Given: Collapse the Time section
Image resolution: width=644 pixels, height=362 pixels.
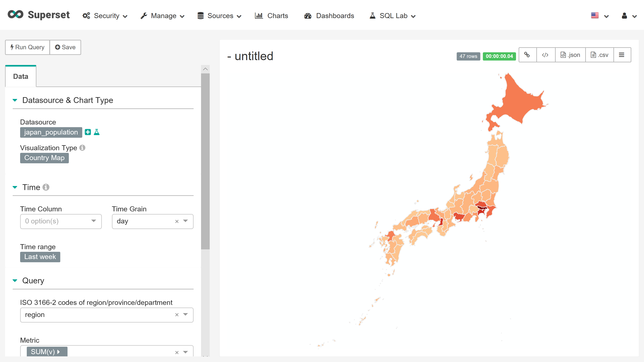Looking at the screenshot, I should [15, 187].
